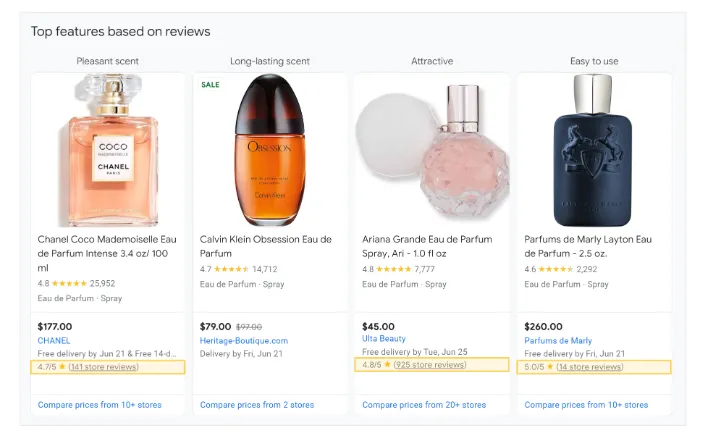Click the Parfums de Marly Layton image
The width and height of the screenshot is (701, 442).
[593, 150]
